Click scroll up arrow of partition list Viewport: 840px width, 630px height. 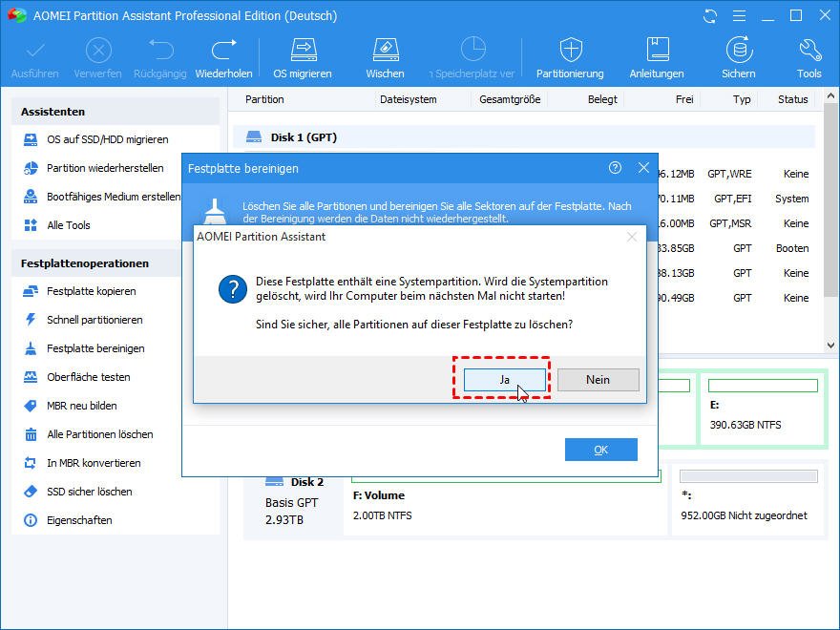coord(830,96)
